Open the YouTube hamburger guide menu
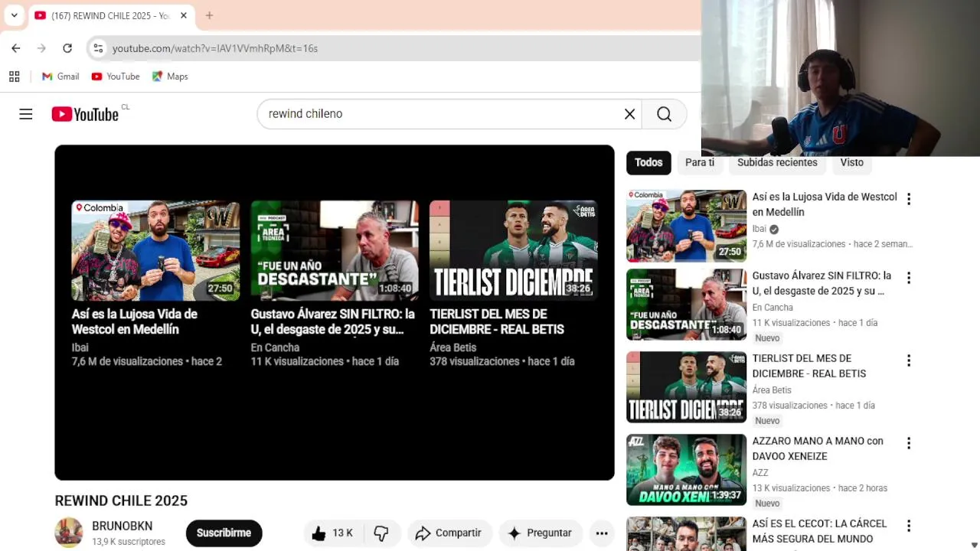980x551 pixels. coord(26,114)
